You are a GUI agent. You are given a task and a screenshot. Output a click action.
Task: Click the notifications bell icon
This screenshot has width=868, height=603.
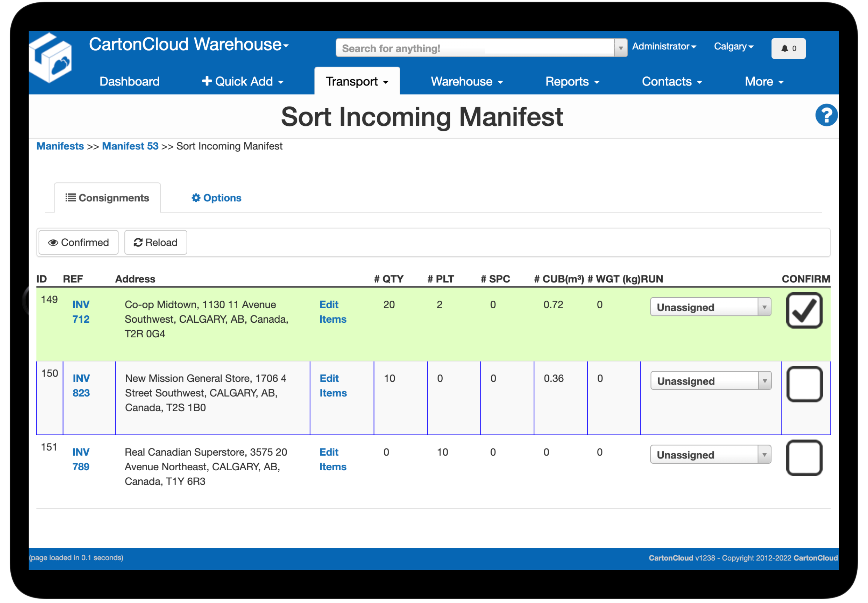[787, 48]
